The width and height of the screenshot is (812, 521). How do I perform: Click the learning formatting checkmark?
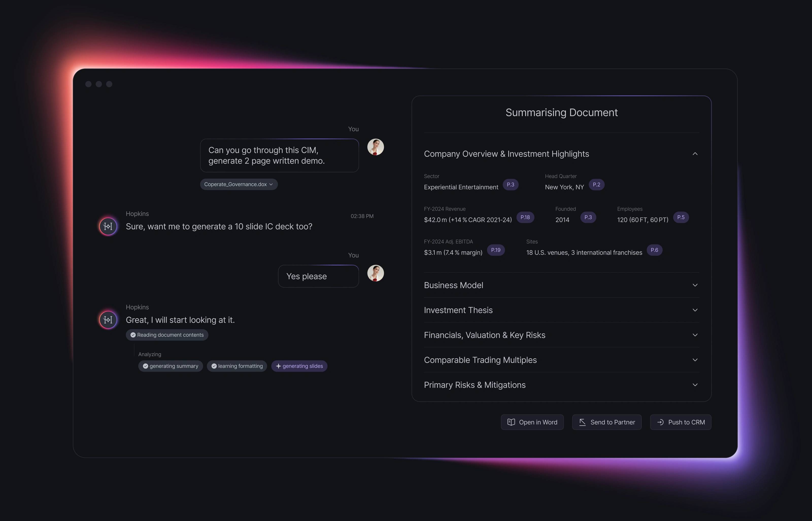click(214, 366)
